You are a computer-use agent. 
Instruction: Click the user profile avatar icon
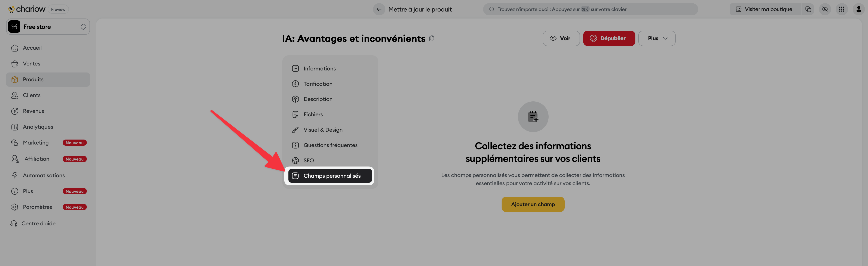[x=858, y=9]
